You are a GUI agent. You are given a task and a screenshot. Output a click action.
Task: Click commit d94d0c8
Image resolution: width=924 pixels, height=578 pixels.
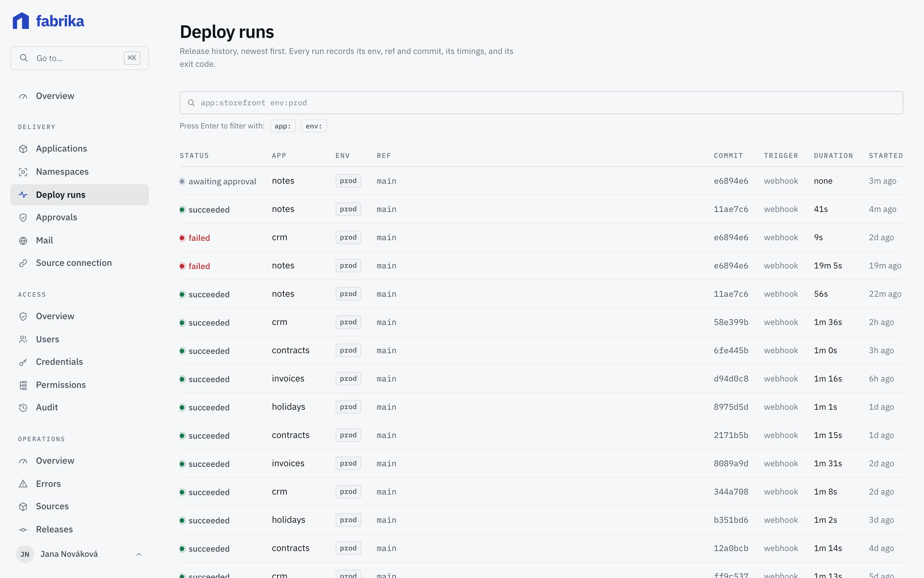[x=731, y=379]
